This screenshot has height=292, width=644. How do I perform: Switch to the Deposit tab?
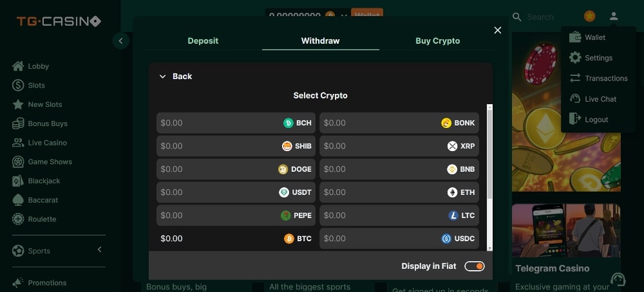203,41
